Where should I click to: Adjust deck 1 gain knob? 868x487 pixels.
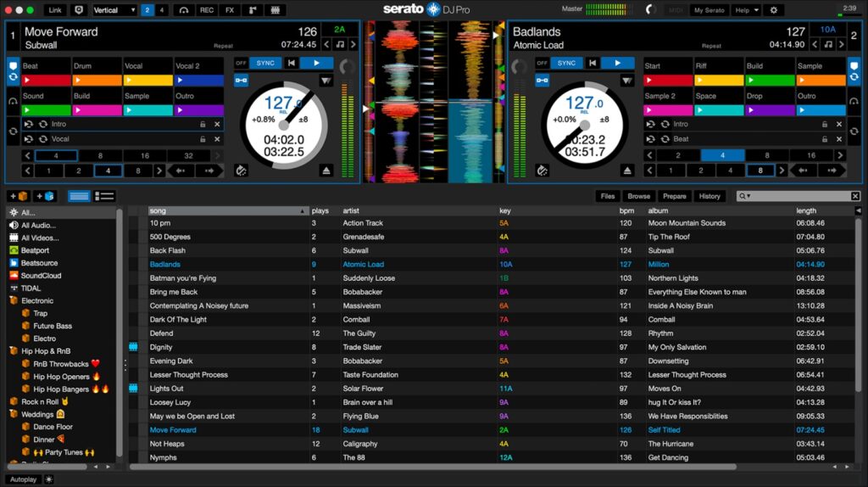[347, 67]
